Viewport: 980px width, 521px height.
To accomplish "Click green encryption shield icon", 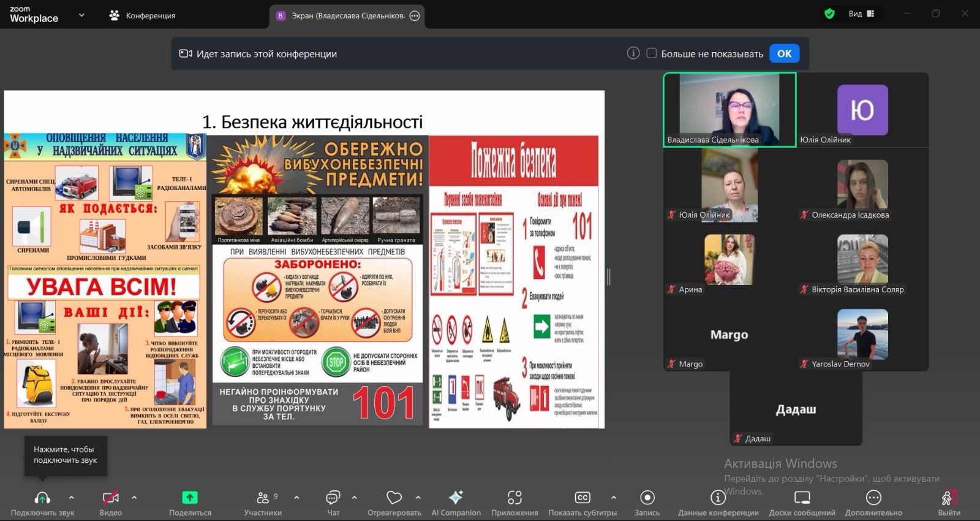I will click(829, 13).
